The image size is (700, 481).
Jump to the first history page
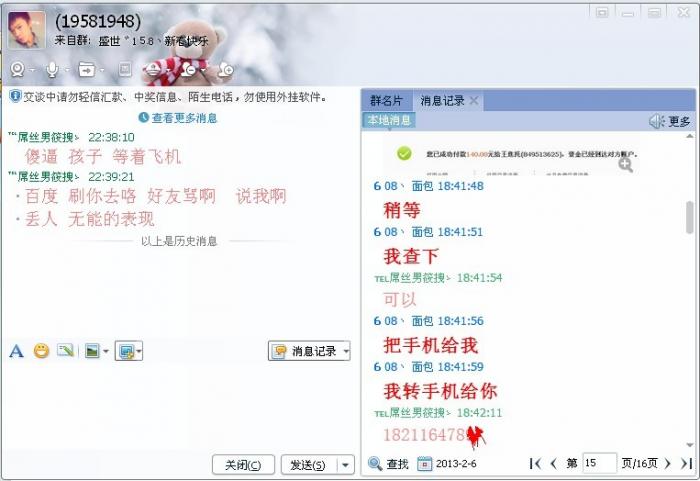[535, 464]
